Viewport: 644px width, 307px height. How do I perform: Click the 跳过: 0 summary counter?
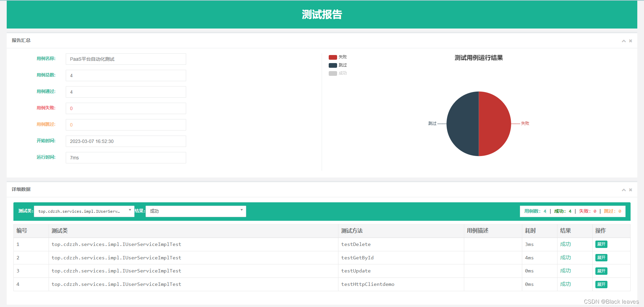pyautogui.click(x=612, y=211)
